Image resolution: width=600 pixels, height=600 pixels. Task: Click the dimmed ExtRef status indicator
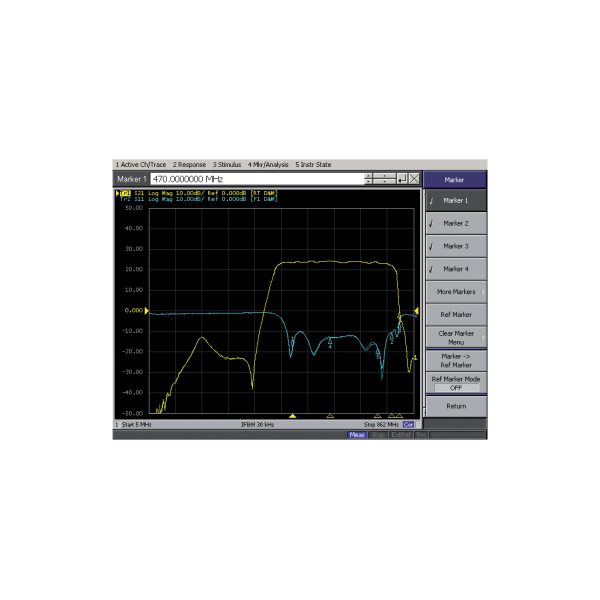401,435
